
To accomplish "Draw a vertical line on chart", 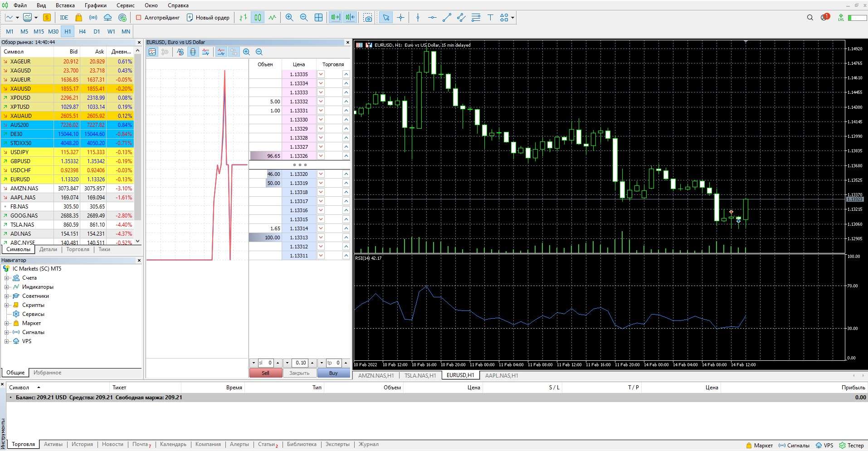I will [418, 18].
